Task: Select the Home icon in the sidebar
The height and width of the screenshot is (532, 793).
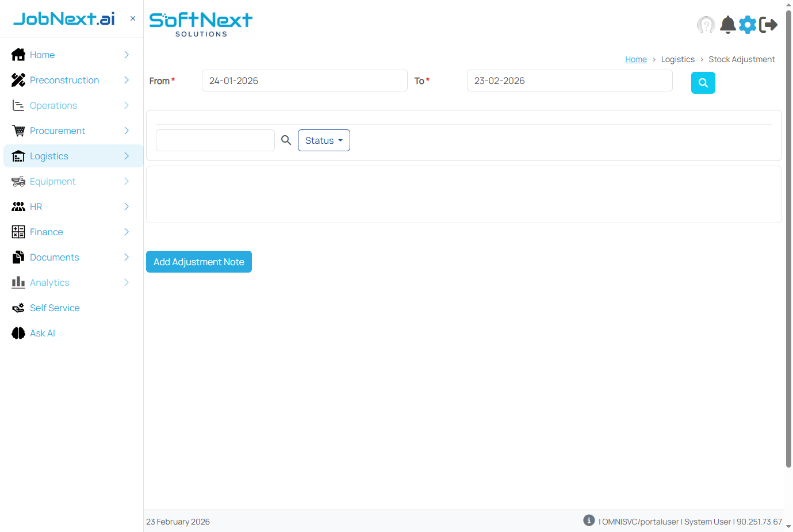Action: pyautogui.click(x=18, y=55)
